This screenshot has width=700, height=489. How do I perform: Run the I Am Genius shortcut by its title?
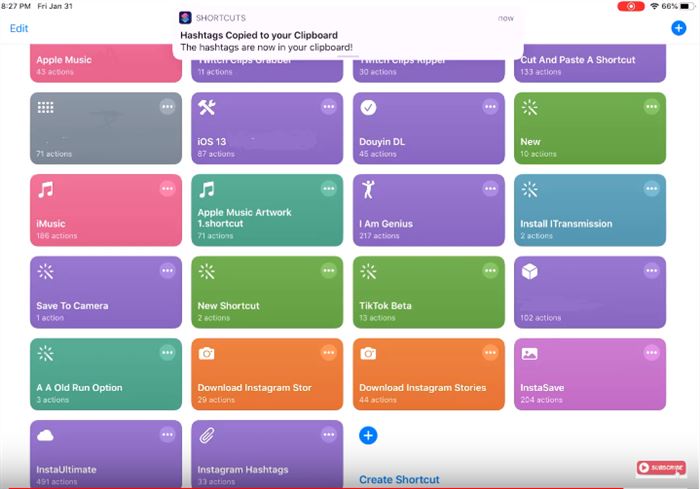click(386, 224)
